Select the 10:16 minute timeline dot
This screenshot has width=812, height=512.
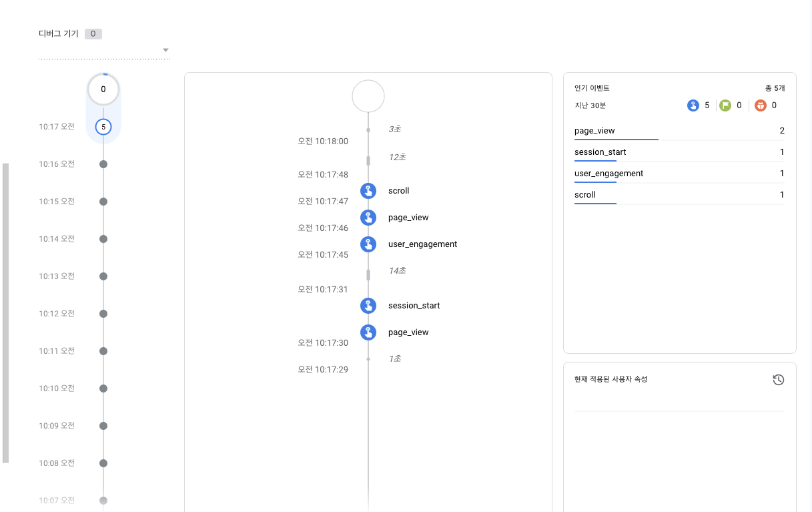click(x=103, y=164)
